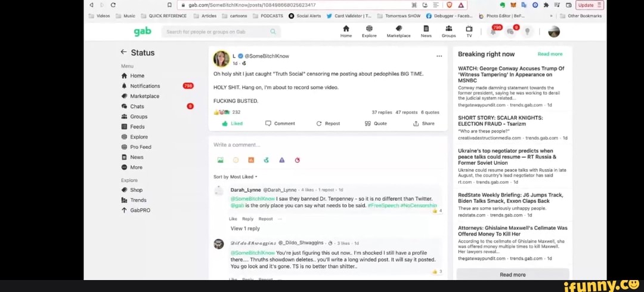Click Read more button under Breaking news
Image resolution: width=644 pixels, height=292 pixels.
click(x=512, y=275)
